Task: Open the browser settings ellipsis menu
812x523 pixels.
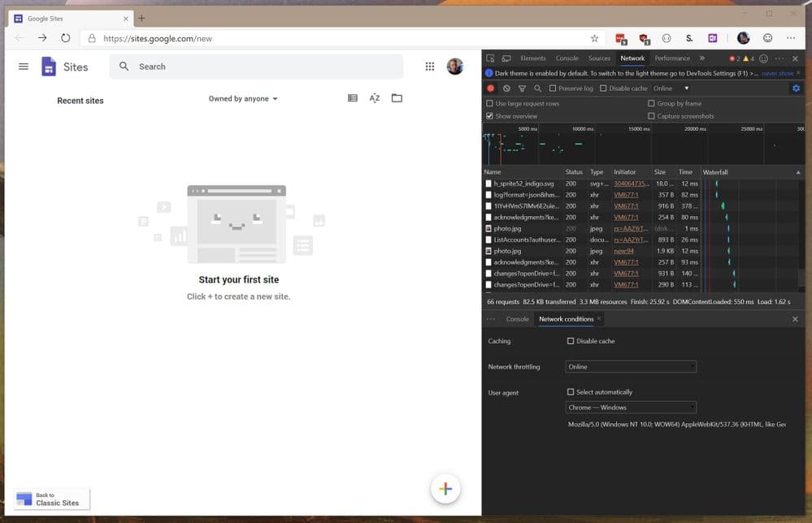Action: point(791,38)
